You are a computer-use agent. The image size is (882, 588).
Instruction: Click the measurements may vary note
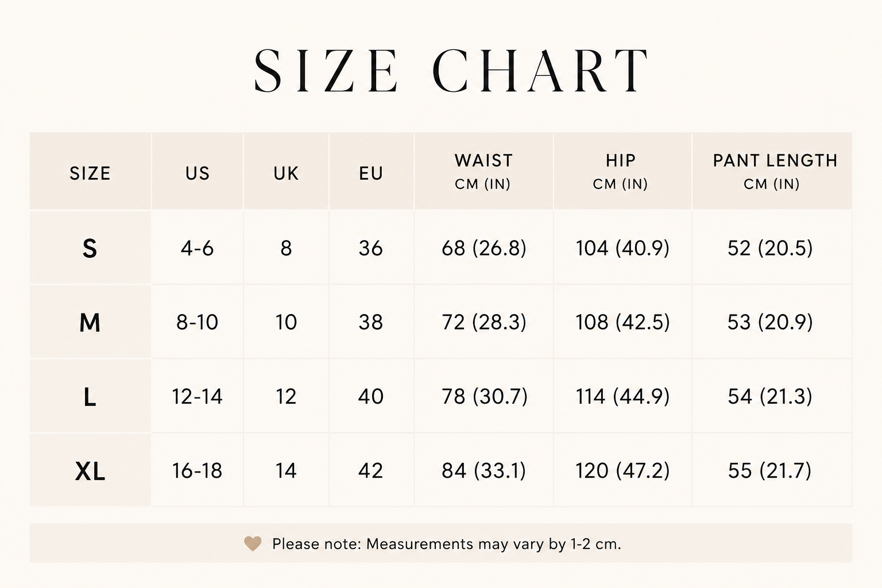pos(447,544)
